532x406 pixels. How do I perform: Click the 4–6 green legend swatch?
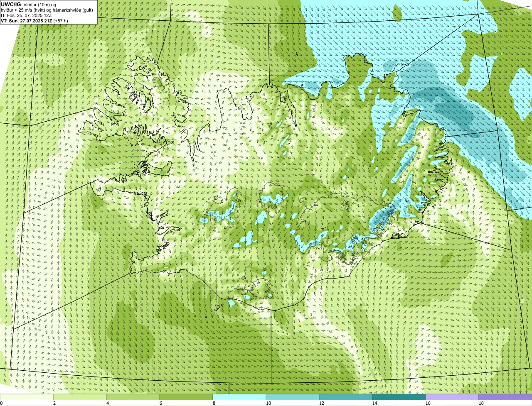point(133,397)
